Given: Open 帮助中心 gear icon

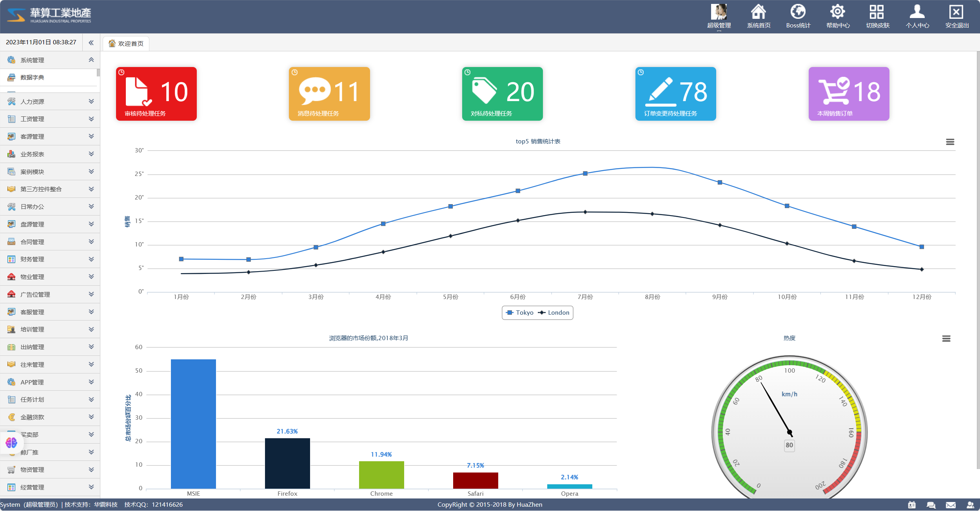Looking at the screenshot, I should pos(838,11).
